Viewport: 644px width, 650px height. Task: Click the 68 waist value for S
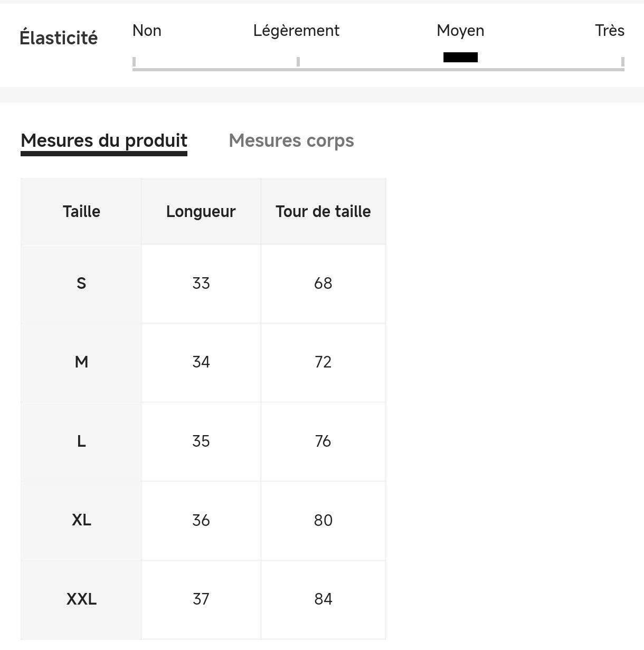click(x=323, y=284)
